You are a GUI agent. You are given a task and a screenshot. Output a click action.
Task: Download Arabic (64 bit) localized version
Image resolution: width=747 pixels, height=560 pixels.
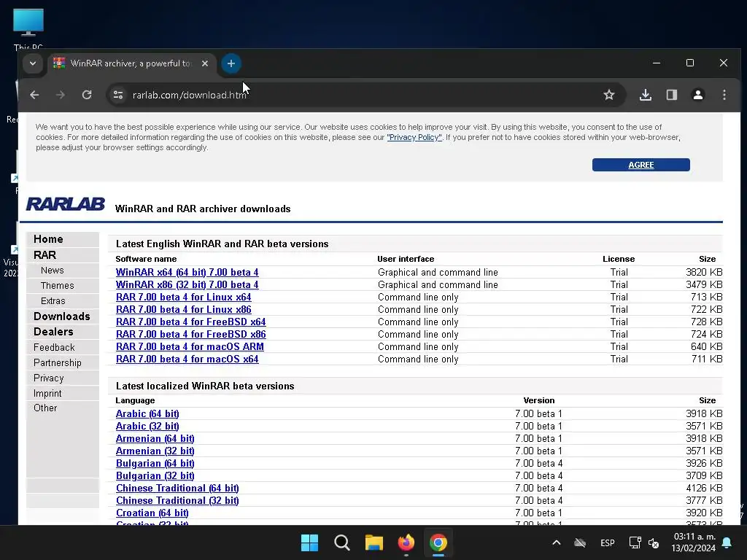tap(147, 414)
